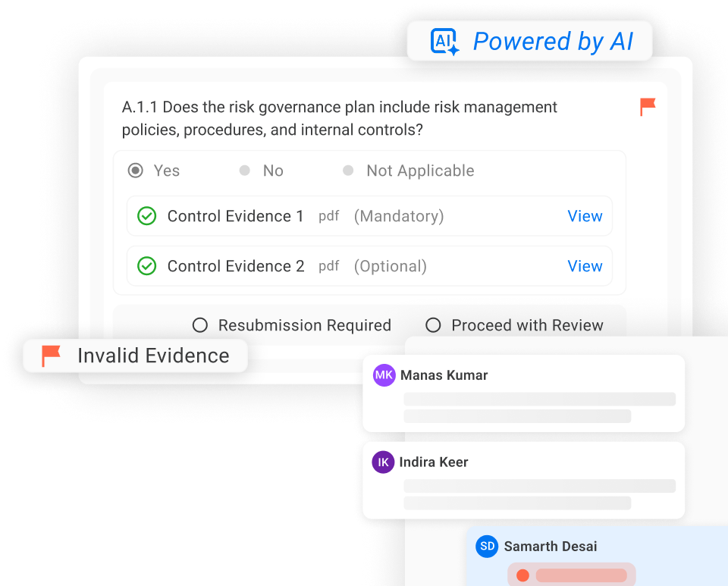The height and width of the screenshot is (586, 728).
Task: Click the Powered by AI badge
Action: click(x=530, y=41)
